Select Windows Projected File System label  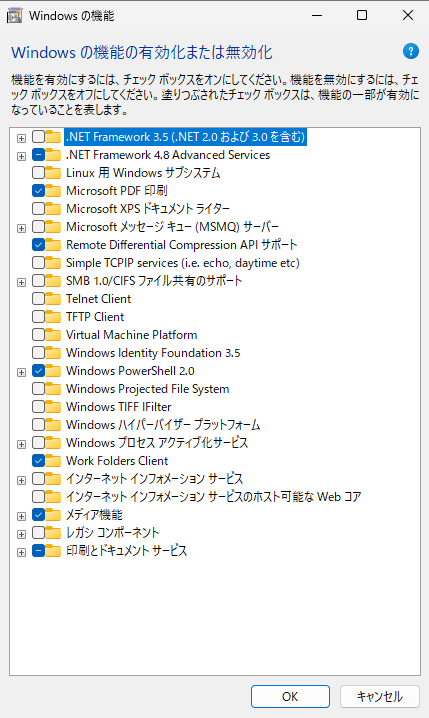[x=147, y=389]
